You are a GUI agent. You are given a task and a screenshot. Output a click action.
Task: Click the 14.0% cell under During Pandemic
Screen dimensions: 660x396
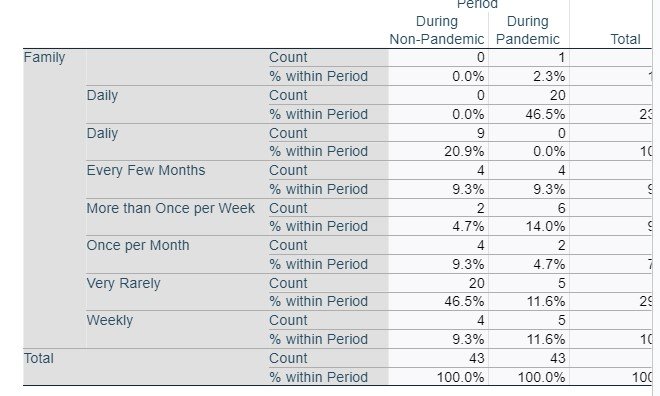tap(545, 226)
